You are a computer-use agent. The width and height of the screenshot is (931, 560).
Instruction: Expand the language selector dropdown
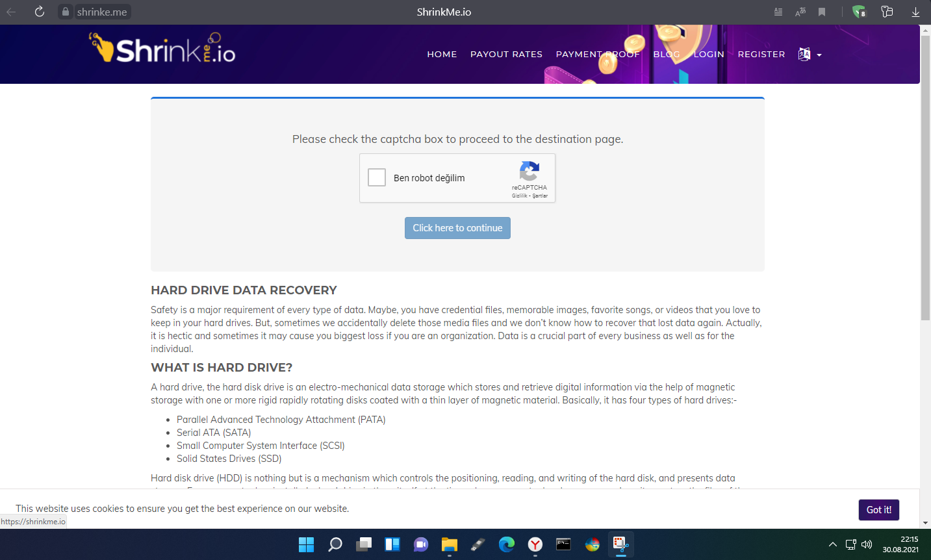[810, 55]
